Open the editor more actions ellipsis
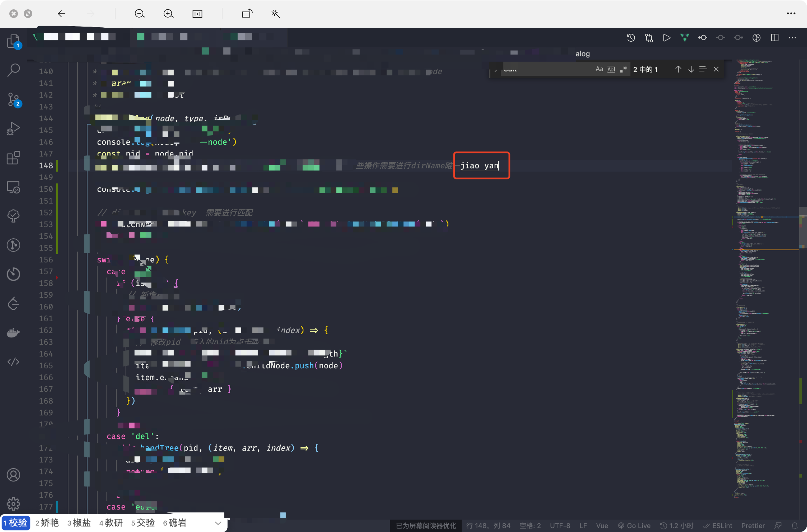Image resolution: width=807 pixels, height=532 pixels. point(792,38)
